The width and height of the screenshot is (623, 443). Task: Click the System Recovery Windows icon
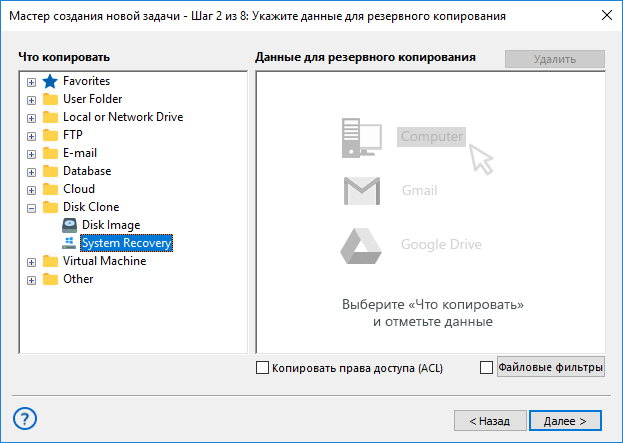pyautogui.click(x=69, y=243)
